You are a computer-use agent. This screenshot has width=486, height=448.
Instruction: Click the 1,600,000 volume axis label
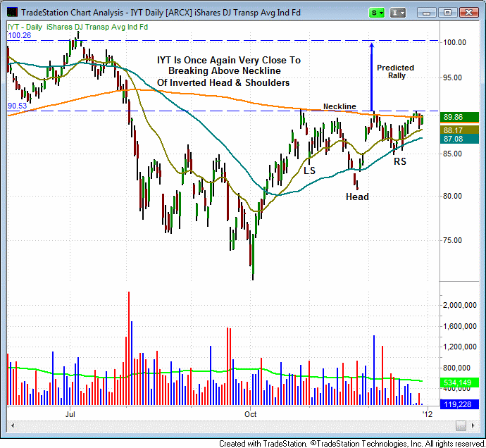click(x=460, y=326)
